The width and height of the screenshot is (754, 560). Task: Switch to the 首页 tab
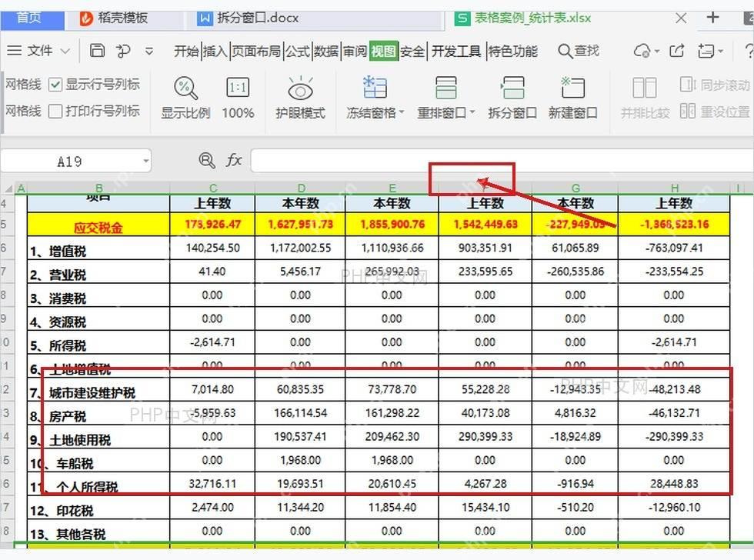[x=32, y=18]
